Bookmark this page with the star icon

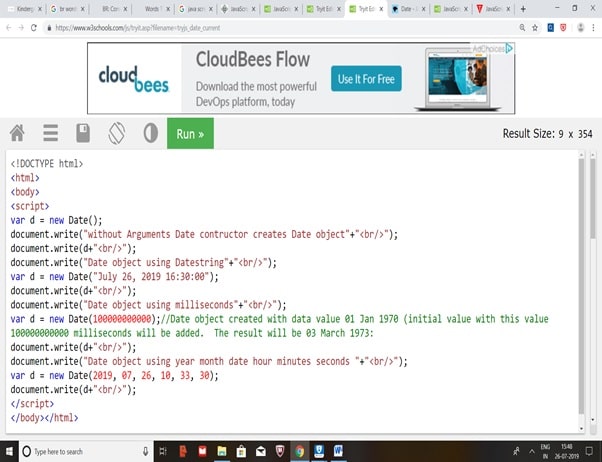coord(535,28)
